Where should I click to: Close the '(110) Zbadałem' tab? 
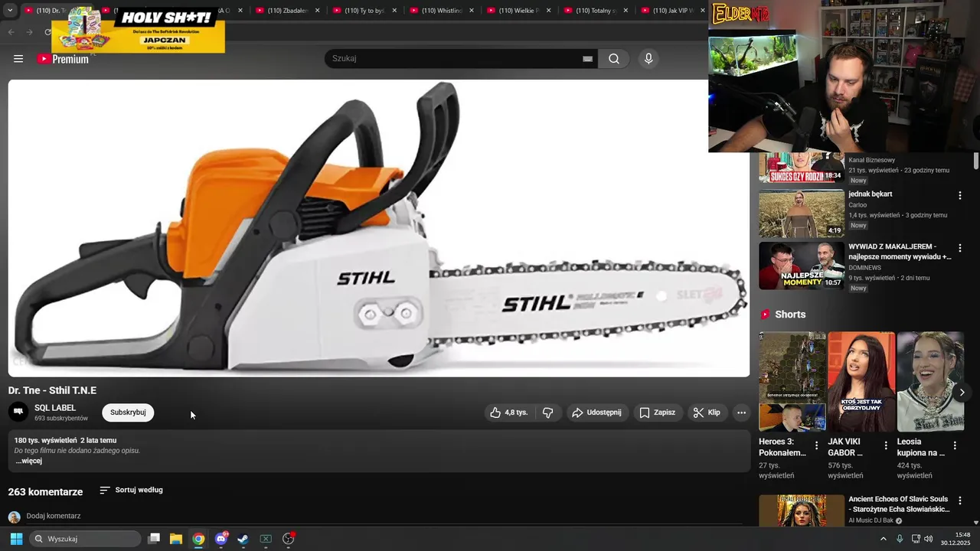[317, 11]
